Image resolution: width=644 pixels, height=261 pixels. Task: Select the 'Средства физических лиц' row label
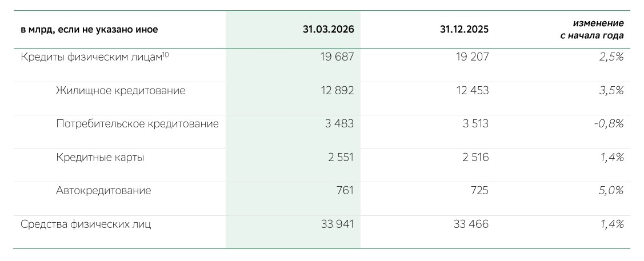86,224
